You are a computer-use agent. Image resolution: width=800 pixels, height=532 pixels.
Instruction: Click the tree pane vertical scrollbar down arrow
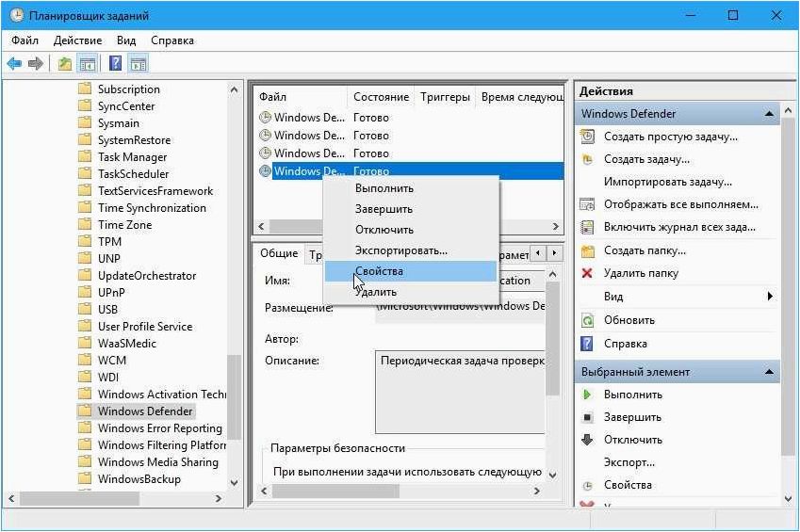coord(235,482)
